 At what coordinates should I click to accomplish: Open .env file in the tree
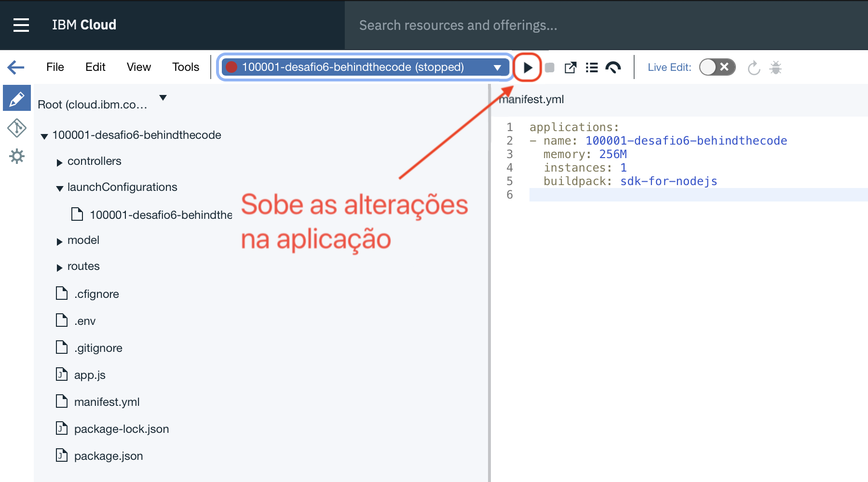(x=85, y=321)
